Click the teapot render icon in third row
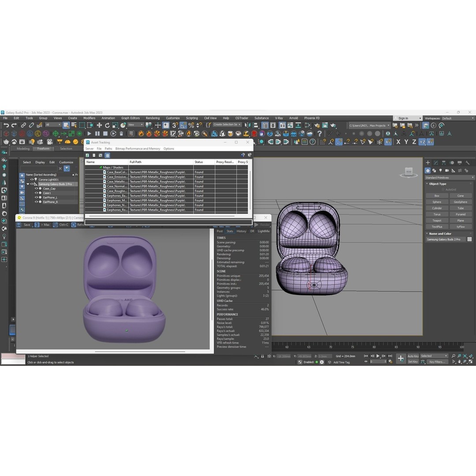This screenshot has height=476, width=476. [x=6, y=142]
